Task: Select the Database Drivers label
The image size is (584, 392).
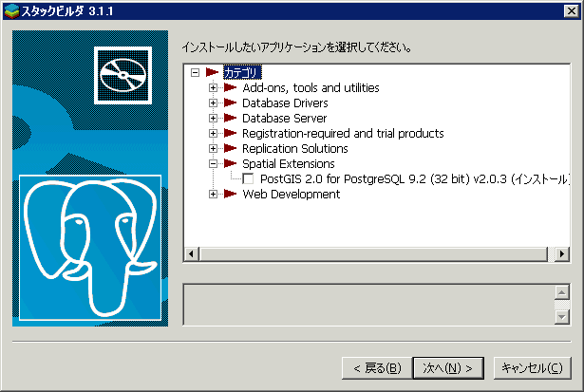Action: click(285, 103)
